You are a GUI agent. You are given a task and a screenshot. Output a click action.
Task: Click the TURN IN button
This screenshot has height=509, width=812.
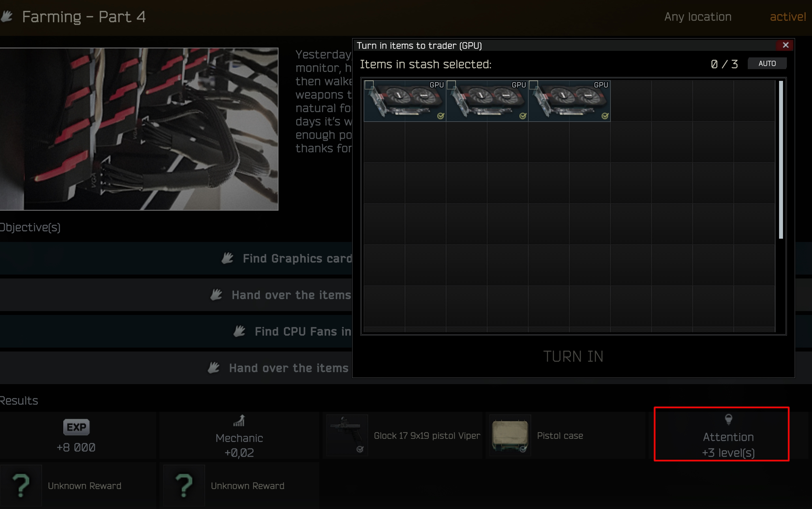tap(573, 356)
